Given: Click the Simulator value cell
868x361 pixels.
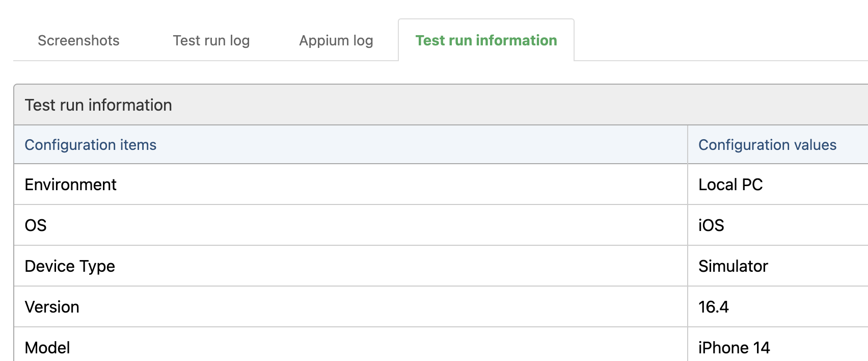Looking at the screenshot, I should (778, 266).
